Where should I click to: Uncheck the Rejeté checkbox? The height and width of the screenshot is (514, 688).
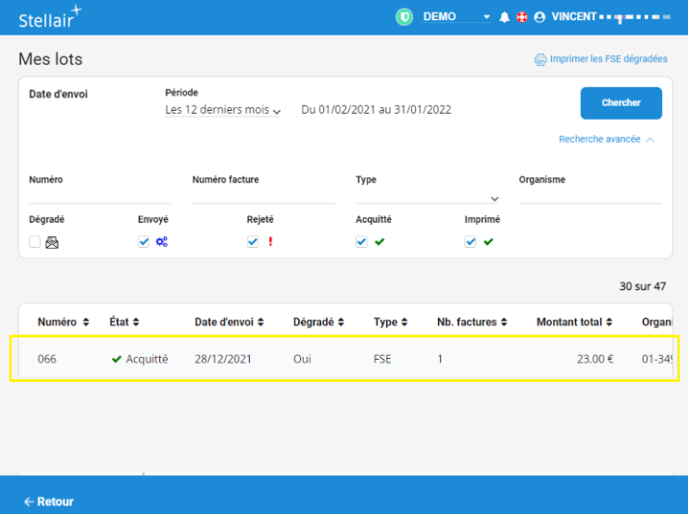[x=253, y=242]
